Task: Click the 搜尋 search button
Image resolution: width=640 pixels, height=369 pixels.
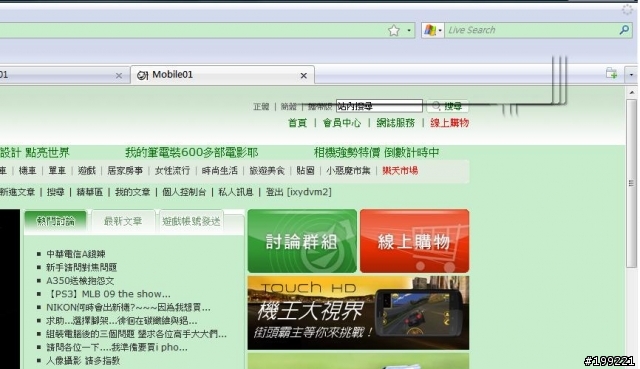Action: (x=447, y=107)
